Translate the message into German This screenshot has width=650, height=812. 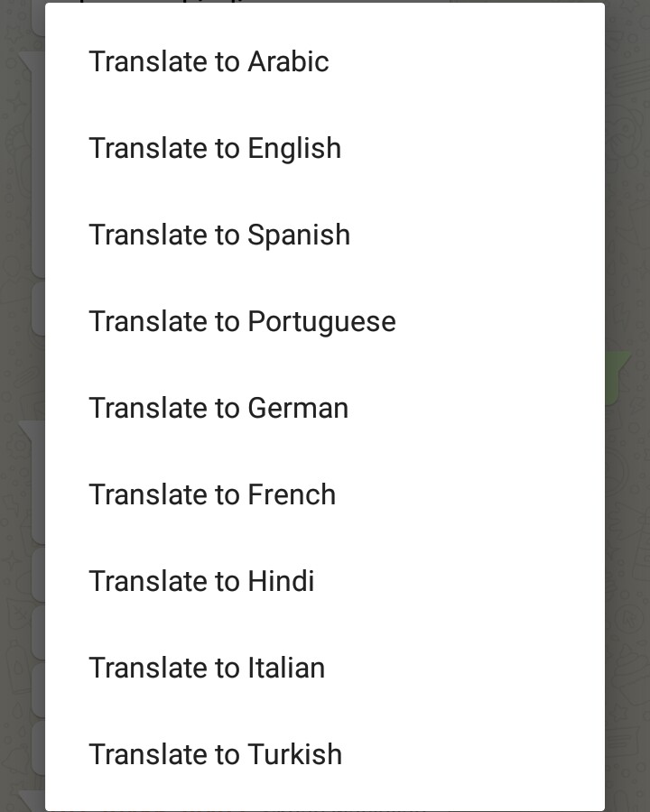coord(325,408)
